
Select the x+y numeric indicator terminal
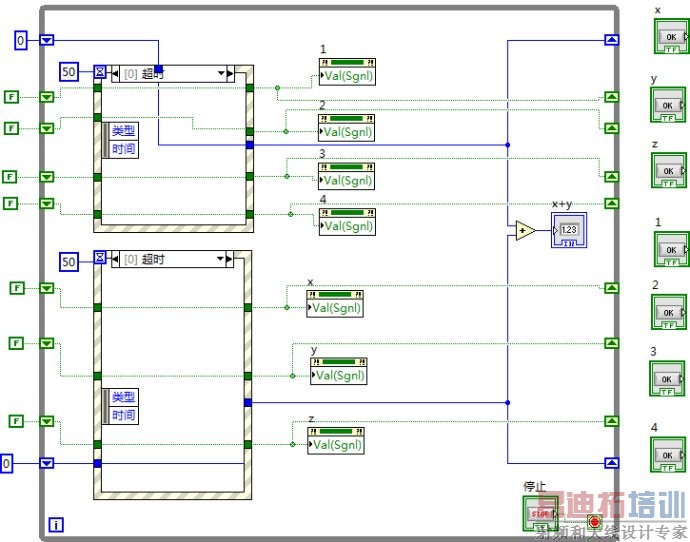569,230
